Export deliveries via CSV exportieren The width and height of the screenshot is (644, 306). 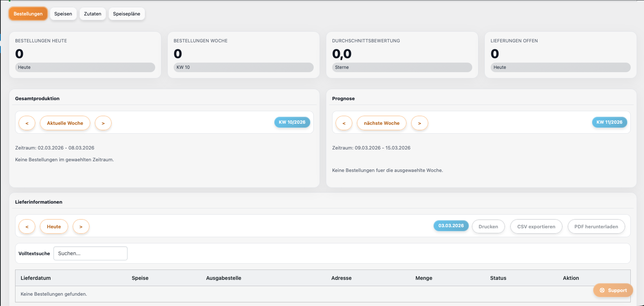(x=536, y=226)
